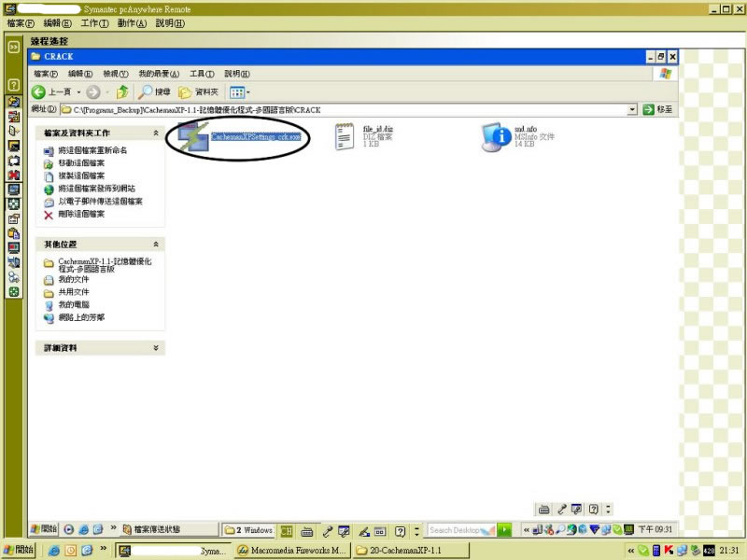Go up one folder level in Explorer
747x560 pixels.
point(122,91)
